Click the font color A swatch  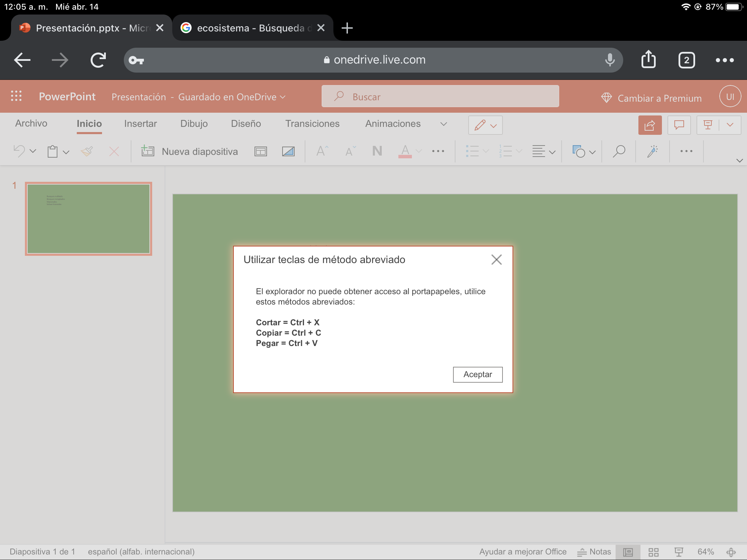pyautogui.click(x=405, y=151)
